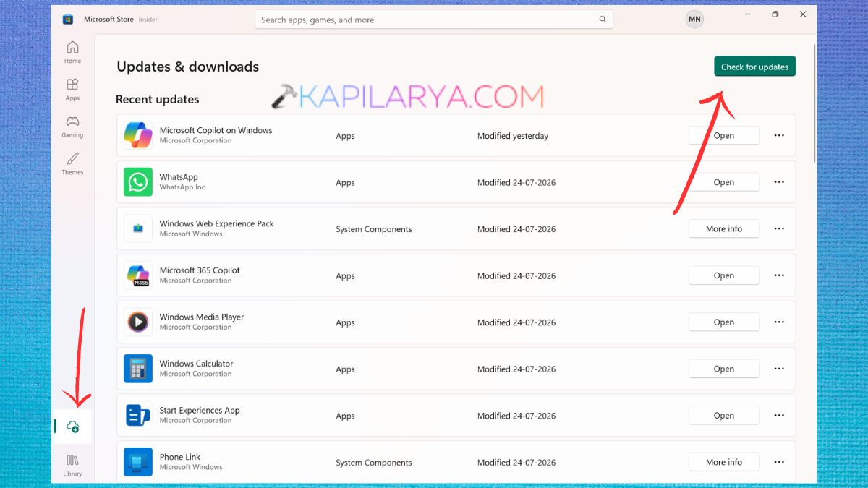Image resolution: width=868 pixels, height=488 pixels.
Task: Click the 'Windows Media Player' title text
Action: [x=202, y=317]
